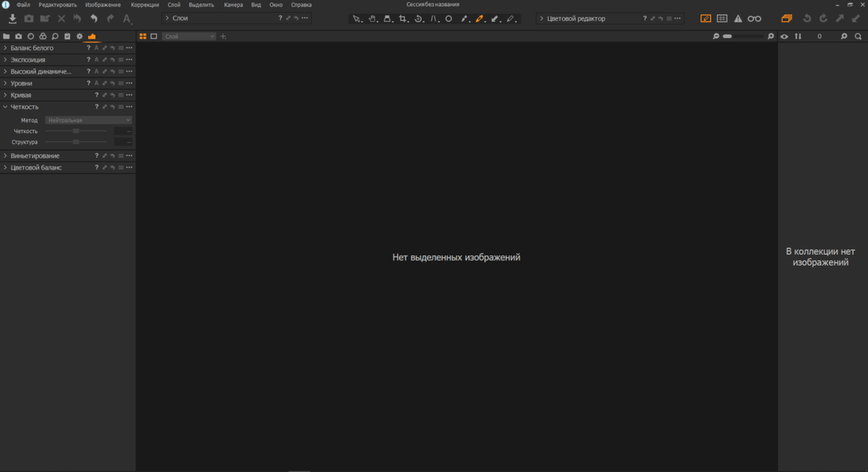Screen dimensions: 868x472
Task: Click the browser sort arrows icon
Action: coord(799,36)
